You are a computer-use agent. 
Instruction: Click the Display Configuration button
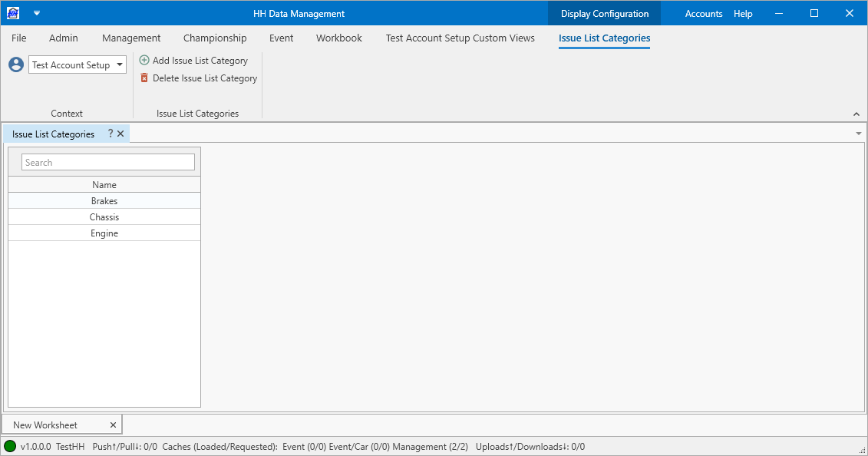[604, 14]
